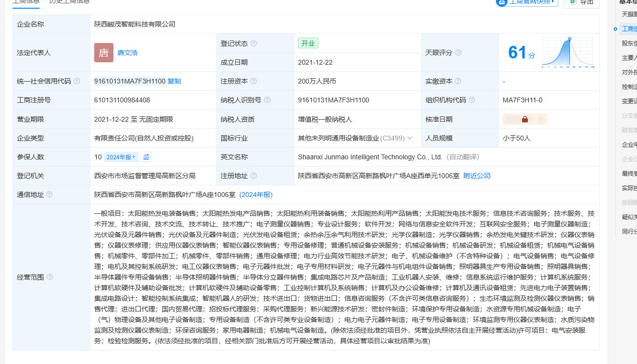Expand the 国标行业 C3499 dropdown arrow

pos(410,138)
